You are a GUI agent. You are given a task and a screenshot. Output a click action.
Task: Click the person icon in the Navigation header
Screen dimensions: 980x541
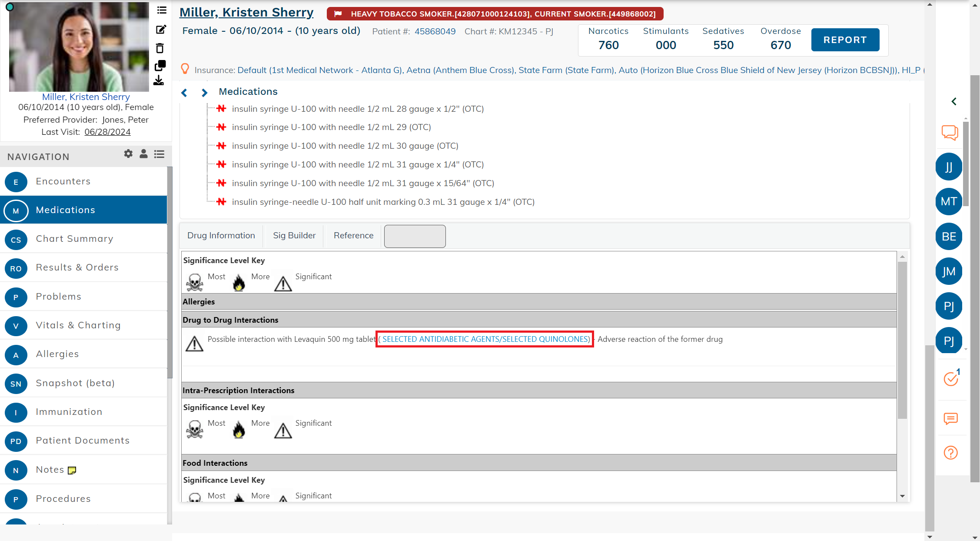143,154
